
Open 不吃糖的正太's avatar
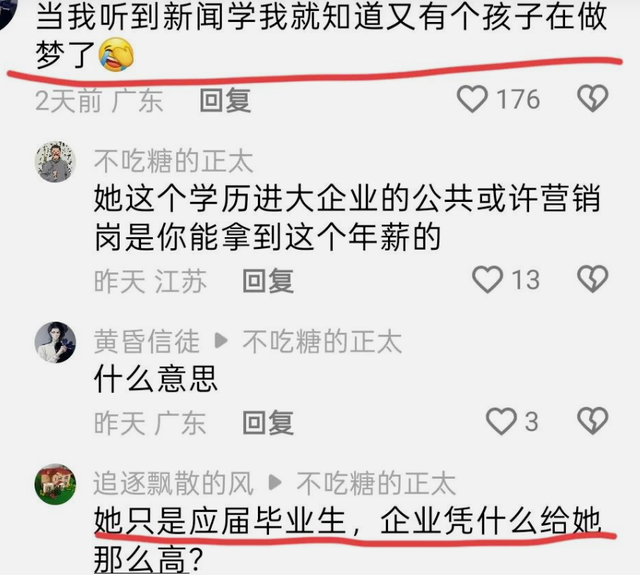55,162
